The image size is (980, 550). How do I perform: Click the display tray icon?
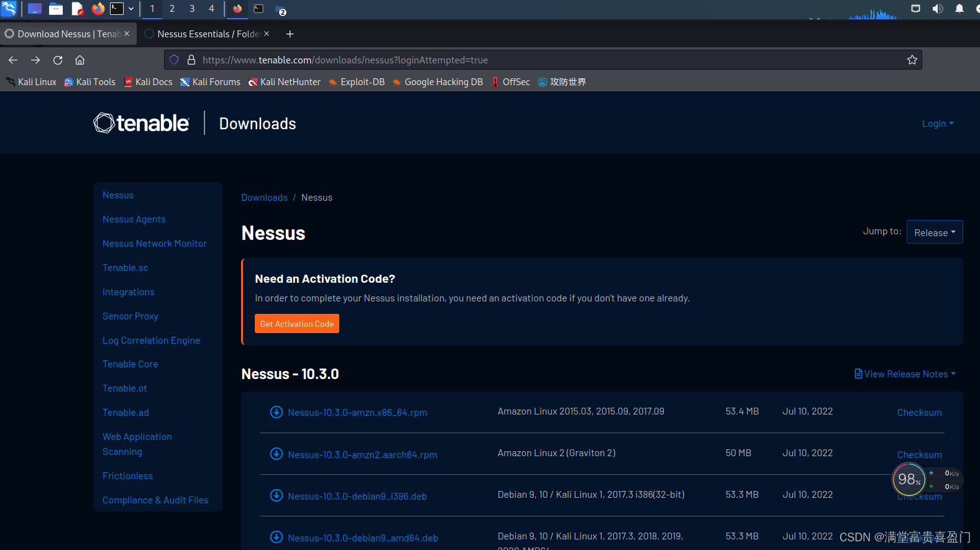point(915,9)
